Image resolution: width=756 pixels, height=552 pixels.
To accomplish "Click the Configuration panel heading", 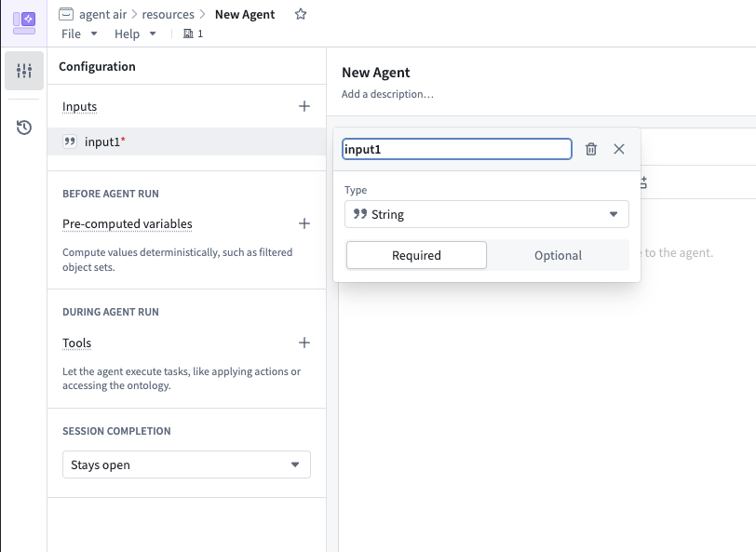I will pos(97,66).
